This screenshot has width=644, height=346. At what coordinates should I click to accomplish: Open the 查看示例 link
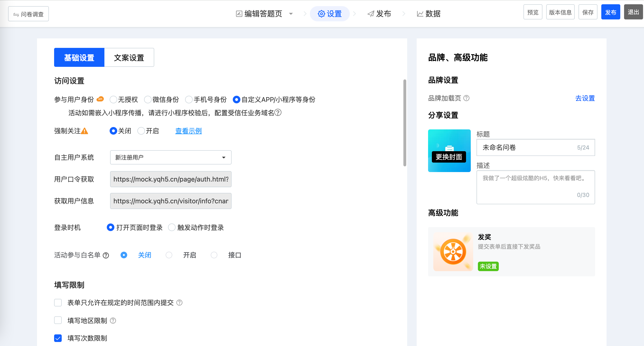pos(188,131)
